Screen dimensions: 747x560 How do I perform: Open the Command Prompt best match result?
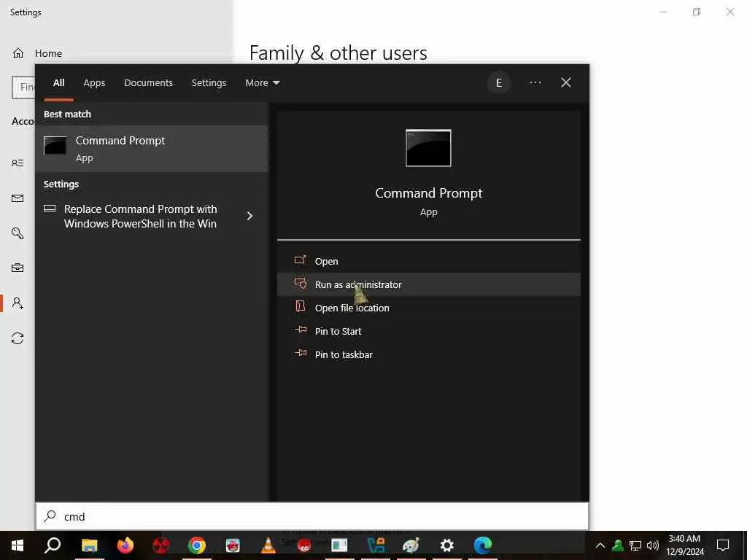click(152, 148)
